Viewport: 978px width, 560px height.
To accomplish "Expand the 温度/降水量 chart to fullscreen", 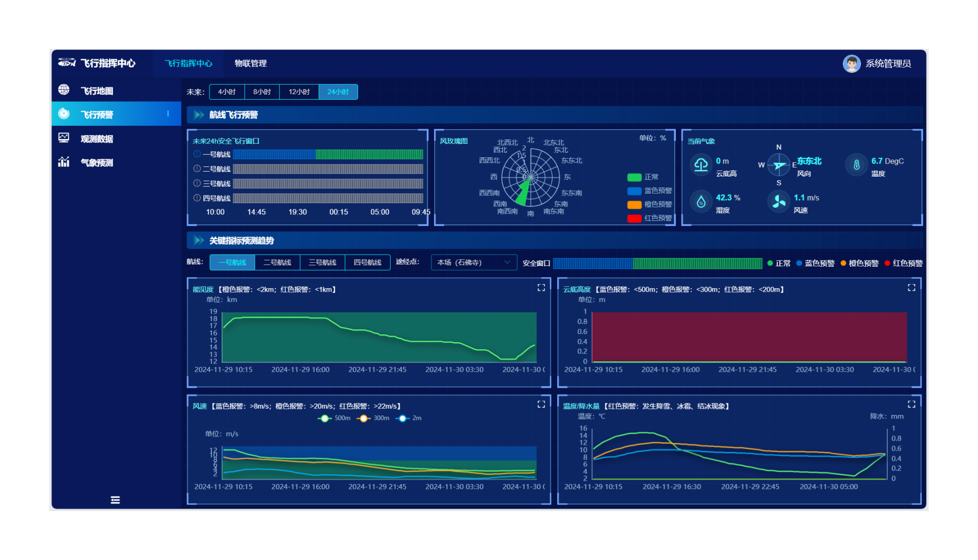I will coord(911,404).
